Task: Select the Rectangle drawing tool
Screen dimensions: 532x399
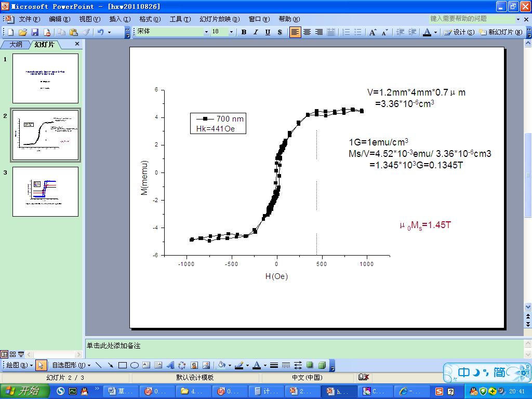Action: pos(123,365)
